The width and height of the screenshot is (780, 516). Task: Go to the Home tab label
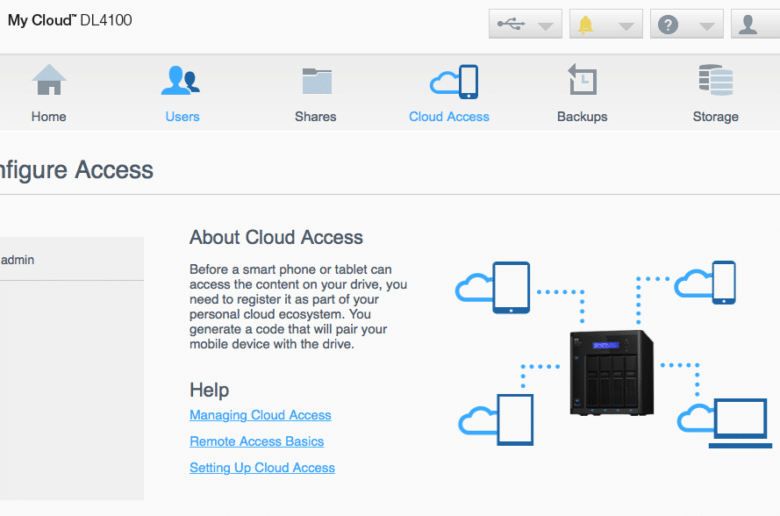tap(49, 116)
